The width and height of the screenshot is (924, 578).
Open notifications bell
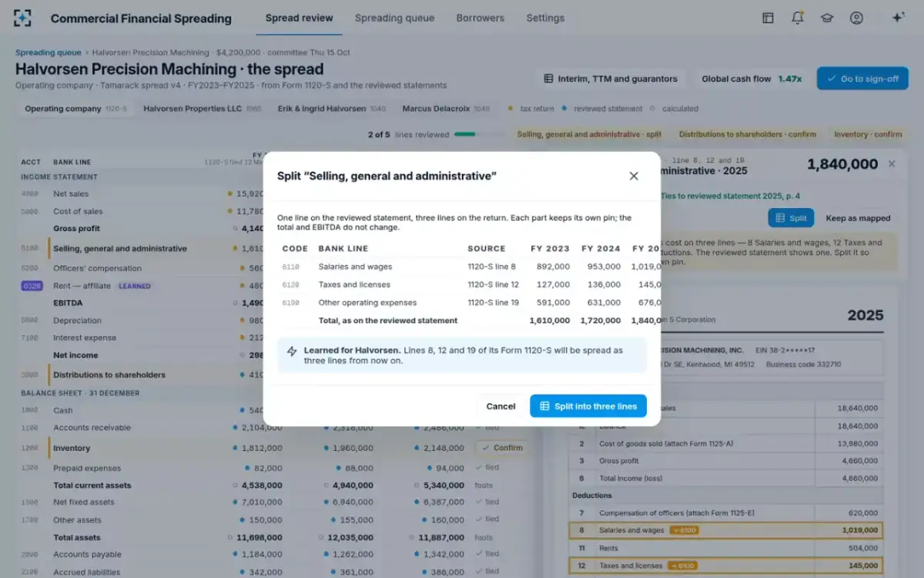click(798, 18)
